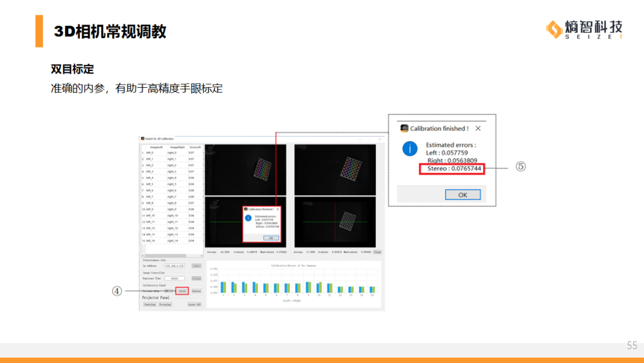Click the Exposure Time input field

click(175, 278)
